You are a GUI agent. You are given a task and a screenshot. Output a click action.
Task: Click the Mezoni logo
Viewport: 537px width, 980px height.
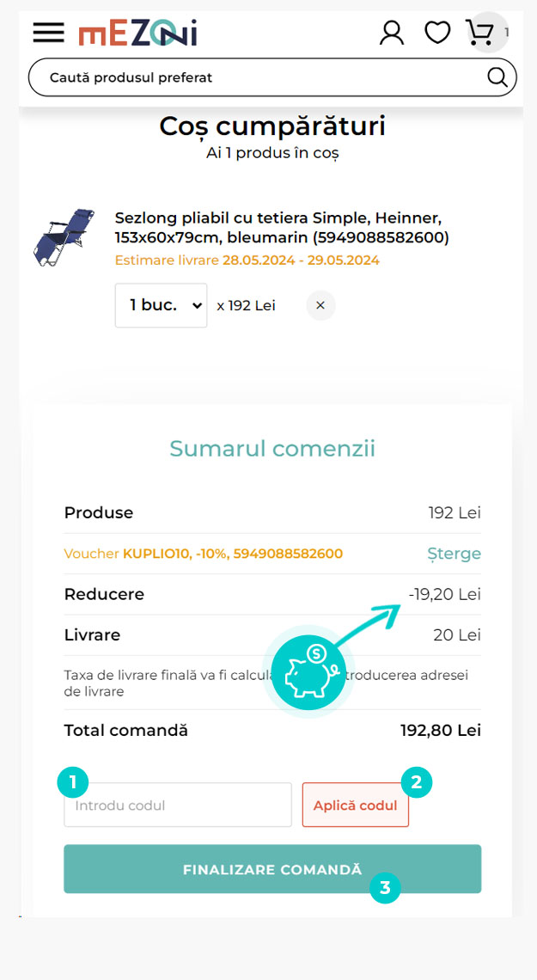point(137,34)
